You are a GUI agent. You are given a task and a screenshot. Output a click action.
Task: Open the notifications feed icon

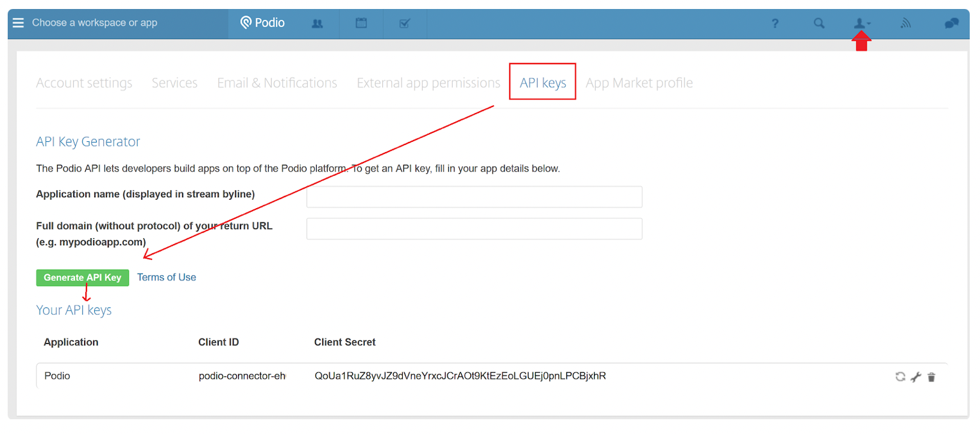pos(906,24)
